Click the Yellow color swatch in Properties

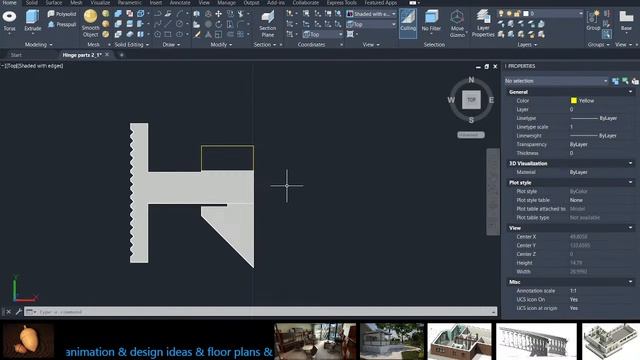573,100
